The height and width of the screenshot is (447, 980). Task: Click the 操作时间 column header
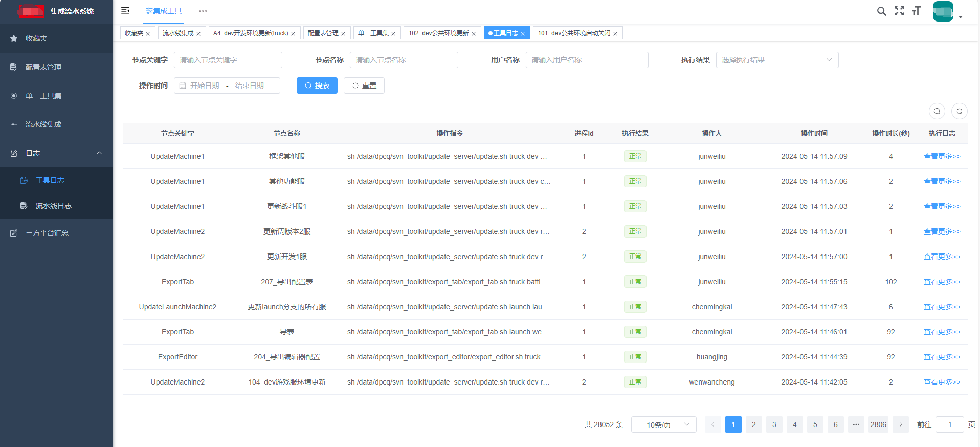tap(814, 133)
